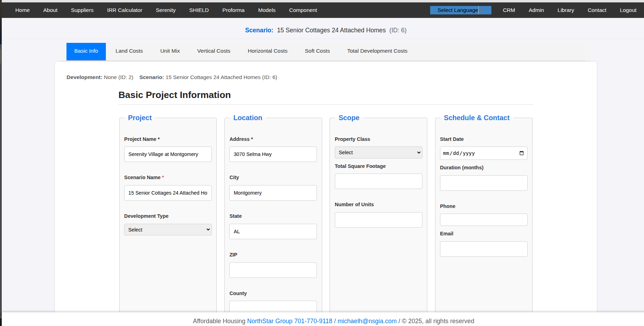
Task: Open the Unit Mix tab
Action: pyautogui.click(x=170, y=51)
